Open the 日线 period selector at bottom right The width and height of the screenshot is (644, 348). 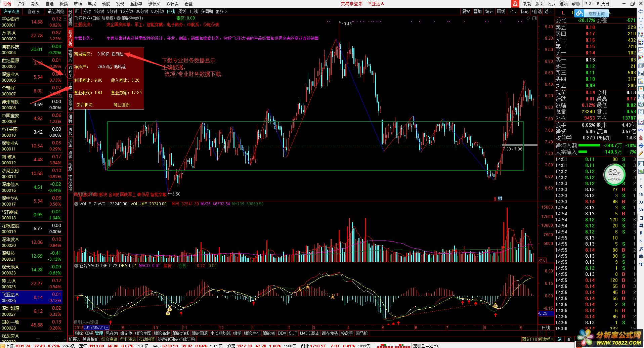(x=546, y=328)
